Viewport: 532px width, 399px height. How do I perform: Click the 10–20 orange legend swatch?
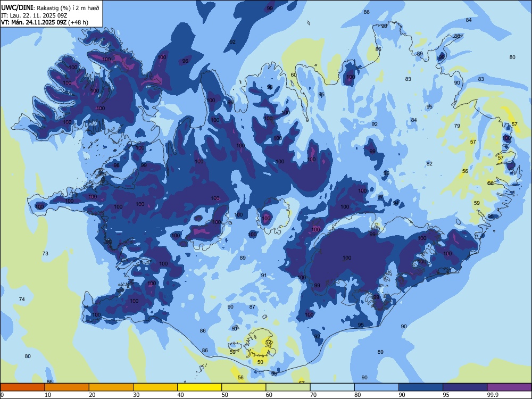(x=67, y=387)
